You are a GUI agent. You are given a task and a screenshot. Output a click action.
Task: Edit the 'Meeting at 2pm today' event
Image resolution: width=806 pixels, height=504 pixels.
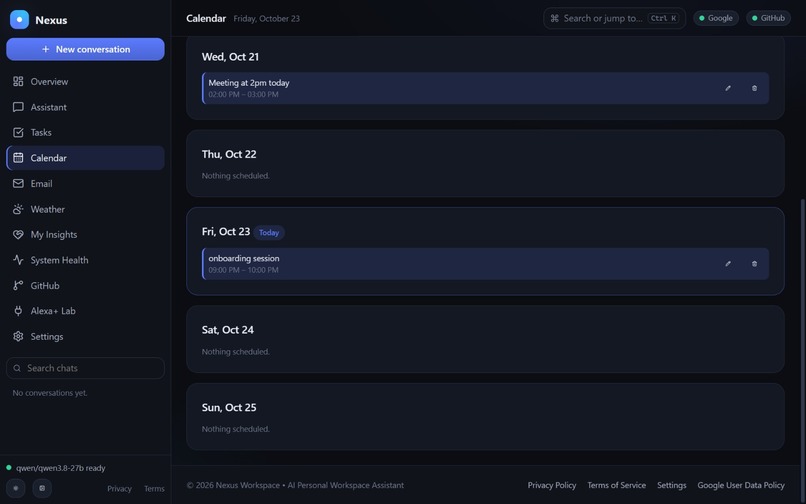pos(728,88)
